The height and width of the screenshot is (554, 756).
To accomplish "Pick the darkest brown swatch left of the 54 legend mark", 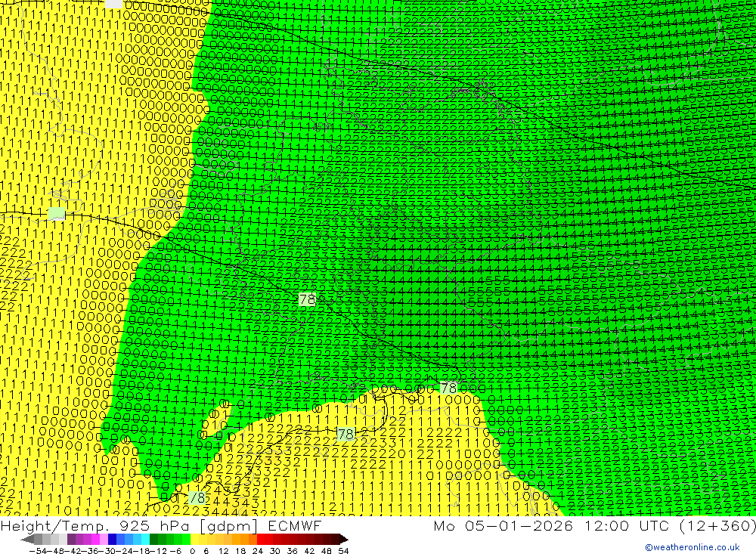I will 336,539.
